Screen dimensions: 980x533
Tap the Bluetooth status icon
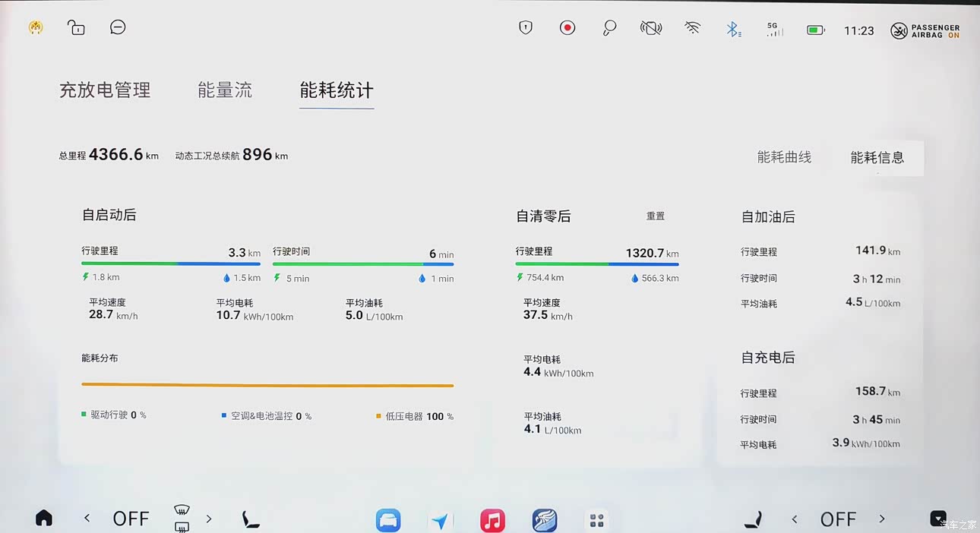point(733,30)
